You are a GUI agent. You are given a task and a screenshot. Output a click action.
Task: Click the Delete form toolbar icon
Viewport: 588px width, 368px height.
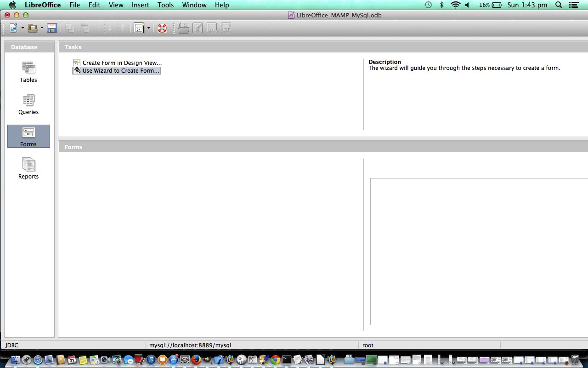click(212, 29)
